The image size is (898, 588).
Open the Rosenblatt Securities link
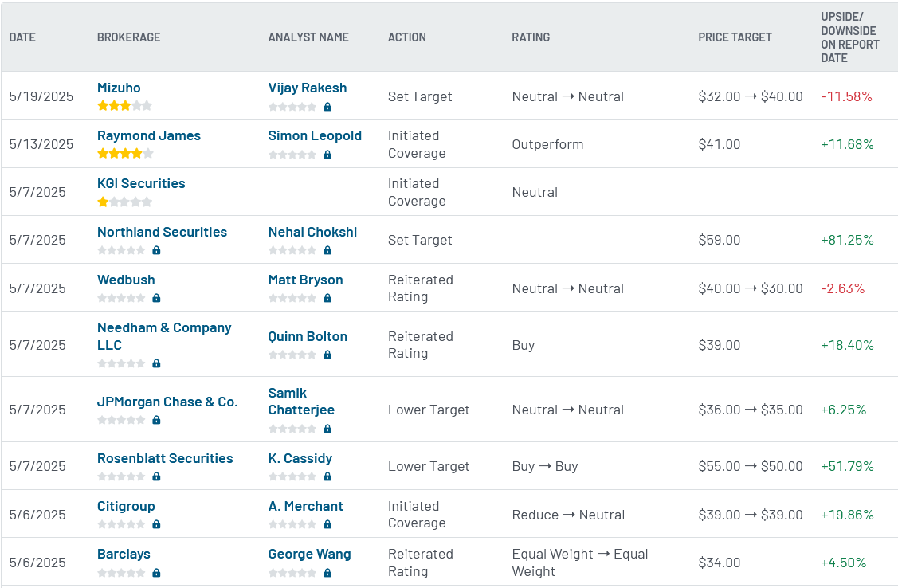[165, 458]
